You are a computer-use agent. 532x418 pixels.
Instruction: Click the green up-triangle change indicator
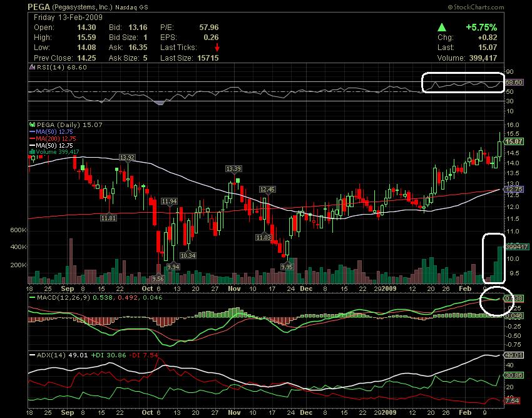pyautogui.click(x=442, y=27)
